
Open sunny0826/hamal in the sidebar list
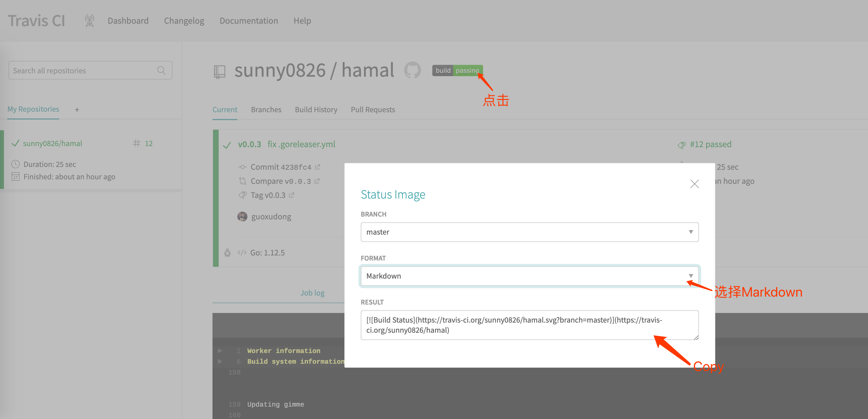click(53, 144)
